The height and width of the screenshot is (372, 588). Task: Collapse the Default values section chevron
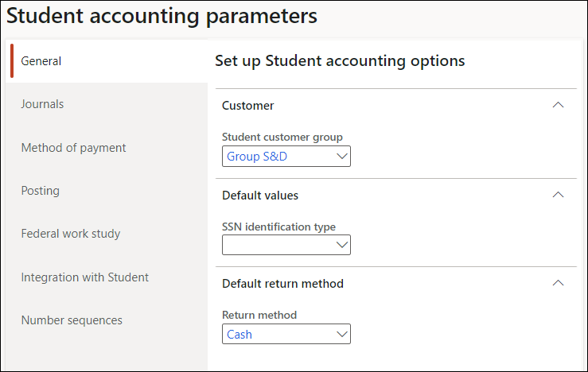tap(558, 195)
